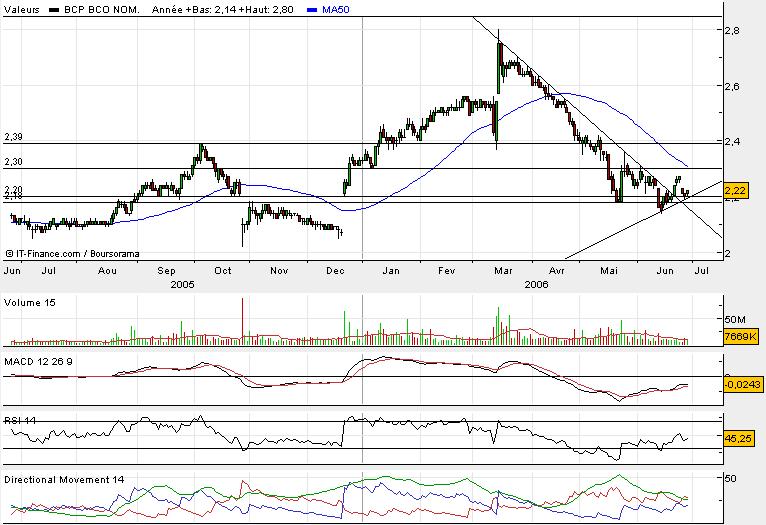
Task: Click the yellow -0,0243 MACD value badge
Action: pos(742,384)
